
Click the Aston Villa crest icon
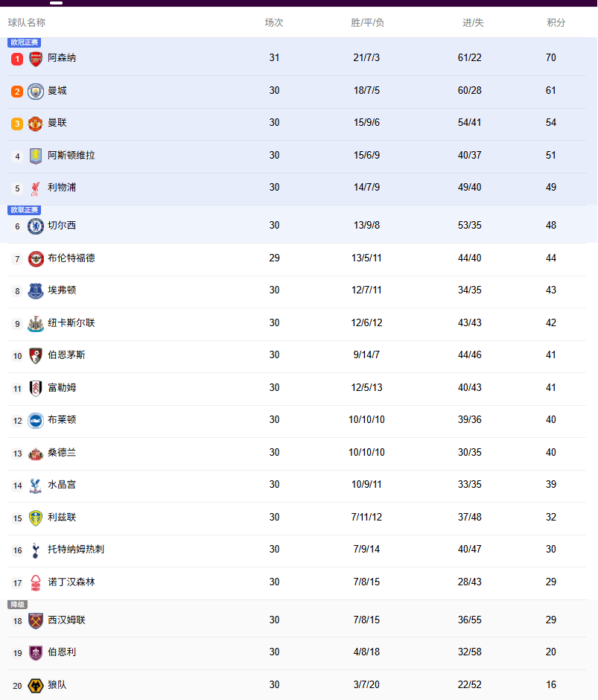36,156
